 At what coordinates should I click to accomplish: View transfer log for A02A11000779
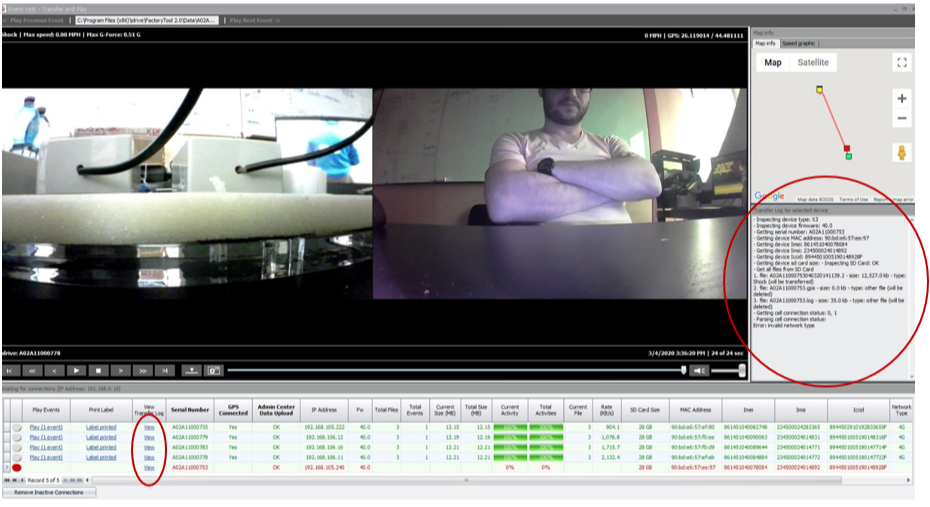149,437
